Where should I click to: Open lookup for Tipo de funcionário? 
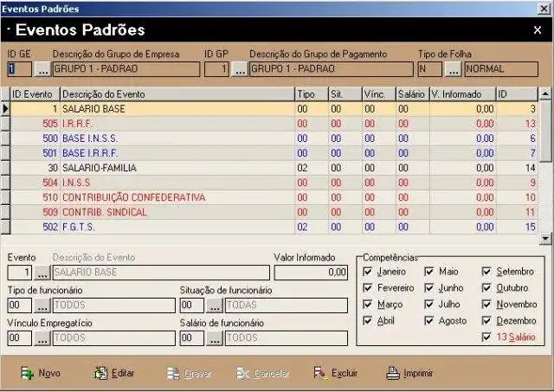click(x=42, y=305)
